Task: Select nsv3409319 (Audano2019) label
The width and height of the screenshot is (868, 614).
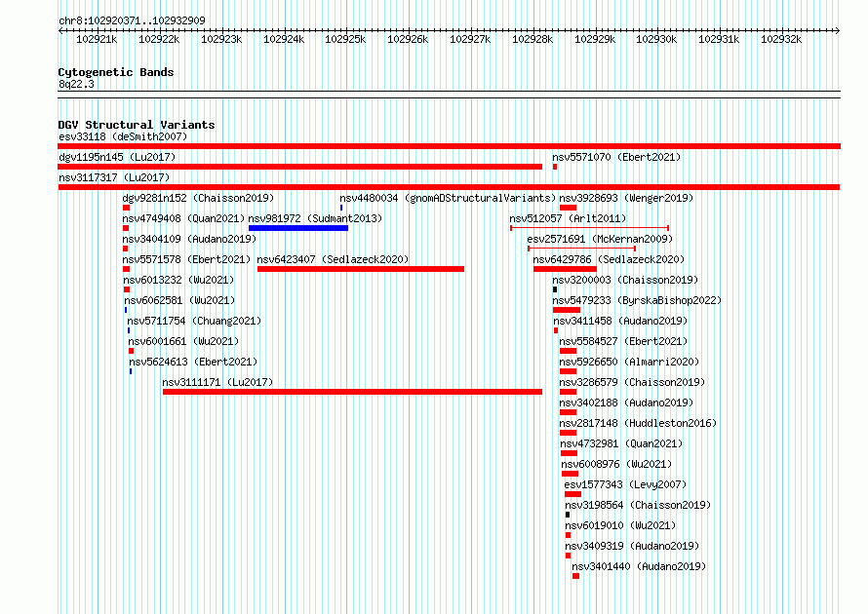Action: (x=632, y=546)
